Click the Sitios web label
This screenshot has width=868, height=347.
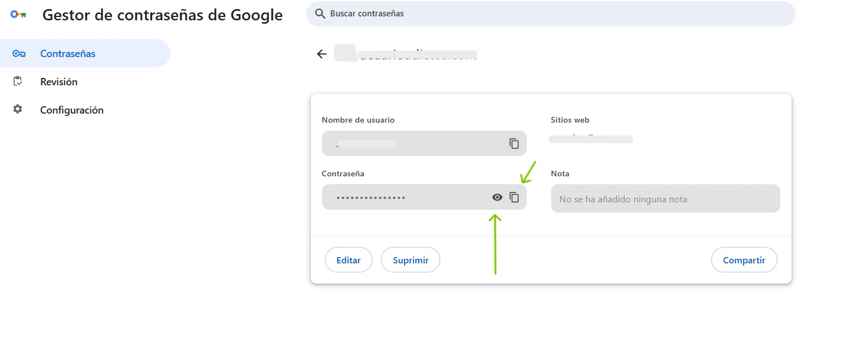point(570,120)
